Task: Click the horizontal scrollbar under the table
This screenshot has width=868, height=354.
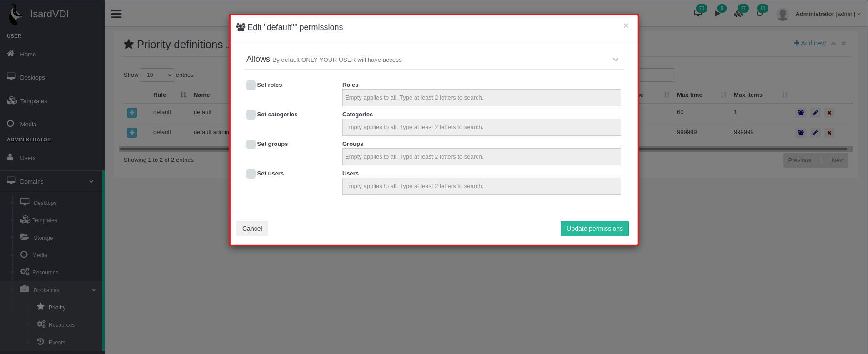Action: coord(728,149)
